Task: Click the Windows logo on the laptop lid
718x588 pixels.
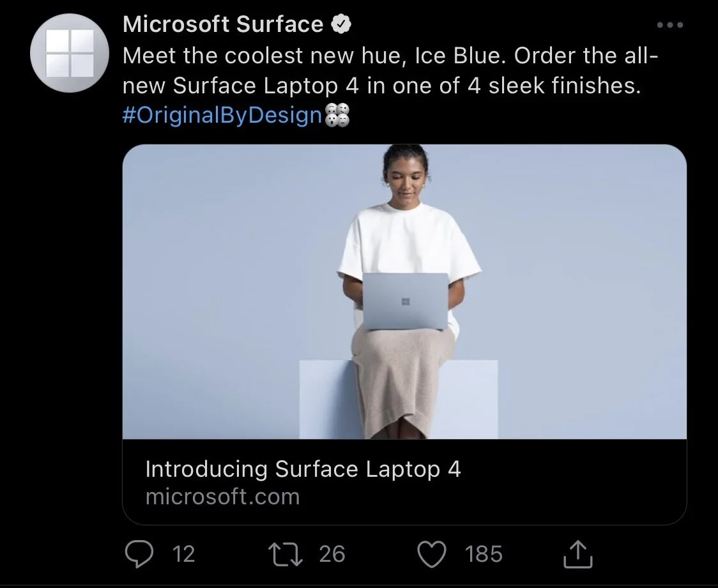Action: pyautogui.click(x=405, y=301)
